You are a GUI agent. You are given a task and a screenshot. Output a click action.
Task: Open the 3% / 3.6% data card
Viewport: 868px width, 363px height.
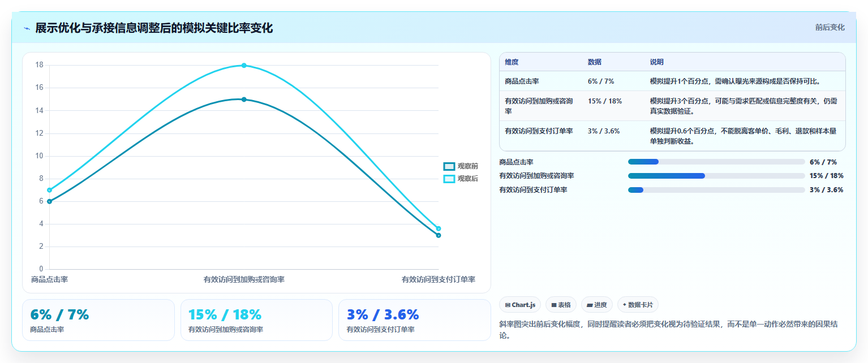pyautogui.click(x=414, y=320)
